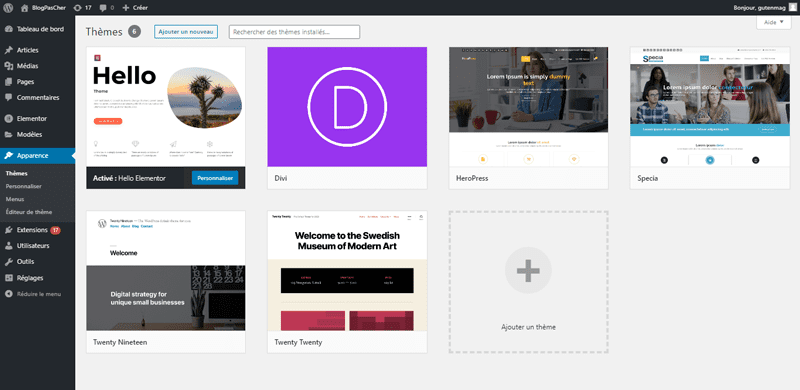Open the updates icon showing 17
Viewport: 800px width, 390px height.
[x=77, y=8]
